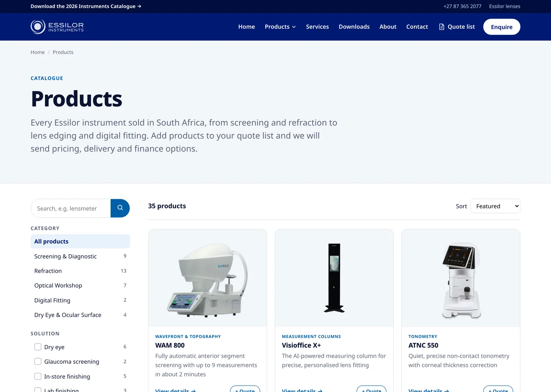This screenshot has height=392, width=551.
Task: Call the +27 87 365 2077 number
Action: tap(462, 6)
